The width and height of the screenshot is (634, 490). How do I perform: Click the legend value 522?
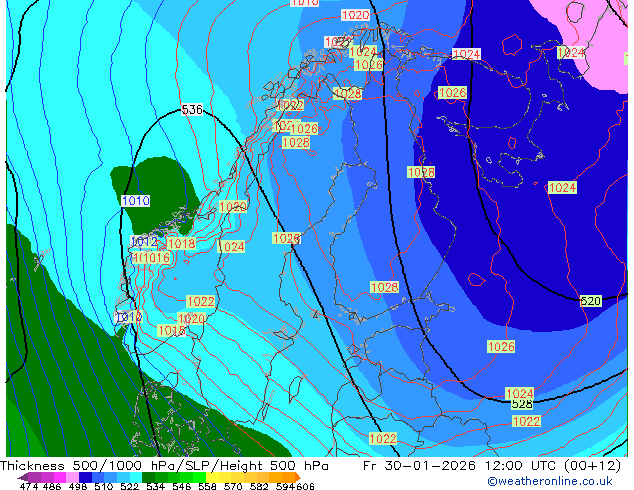[130, 486]
